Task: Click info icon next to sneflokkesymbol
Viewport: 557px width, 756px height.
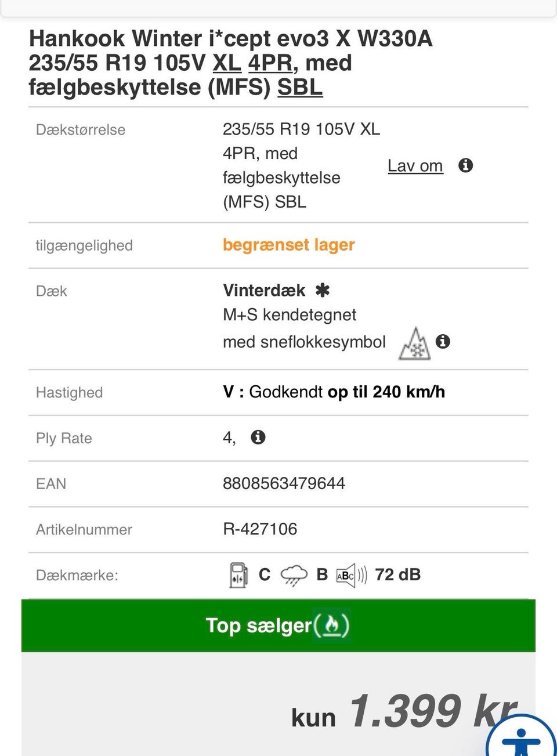Action: point(443,341)
